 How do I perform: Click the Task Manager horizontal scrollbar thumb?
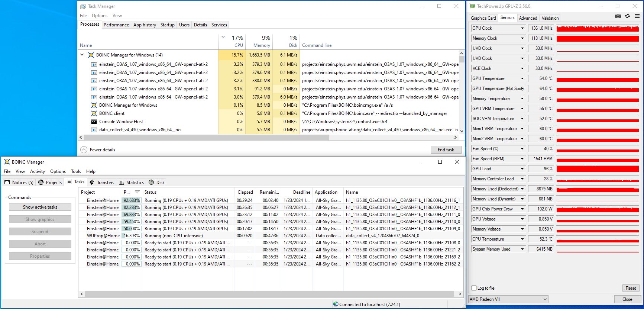pos(206,137)
